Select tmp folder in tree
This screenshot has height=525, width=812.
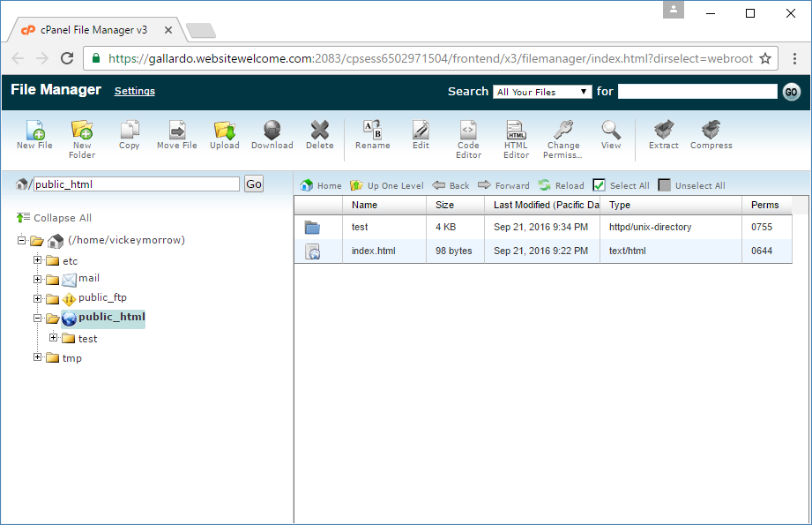point(72,358)
